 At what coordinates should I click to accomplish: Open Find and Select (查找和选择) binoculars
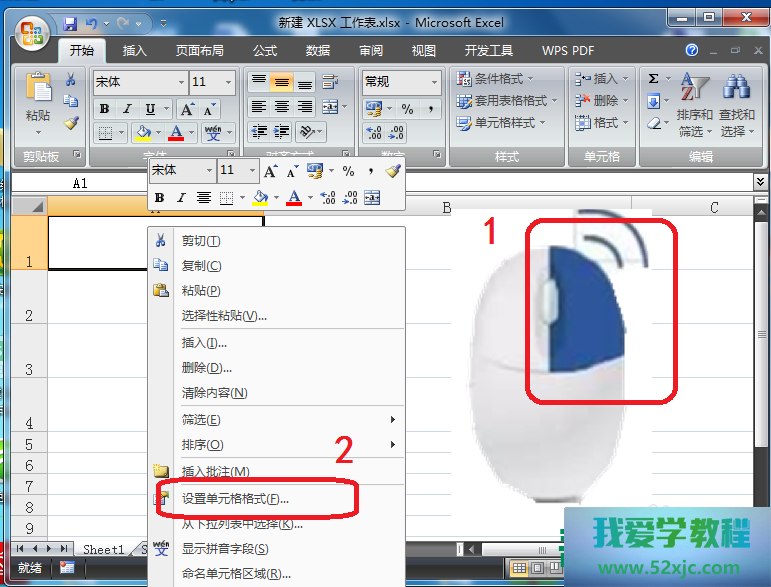[736, 105]
